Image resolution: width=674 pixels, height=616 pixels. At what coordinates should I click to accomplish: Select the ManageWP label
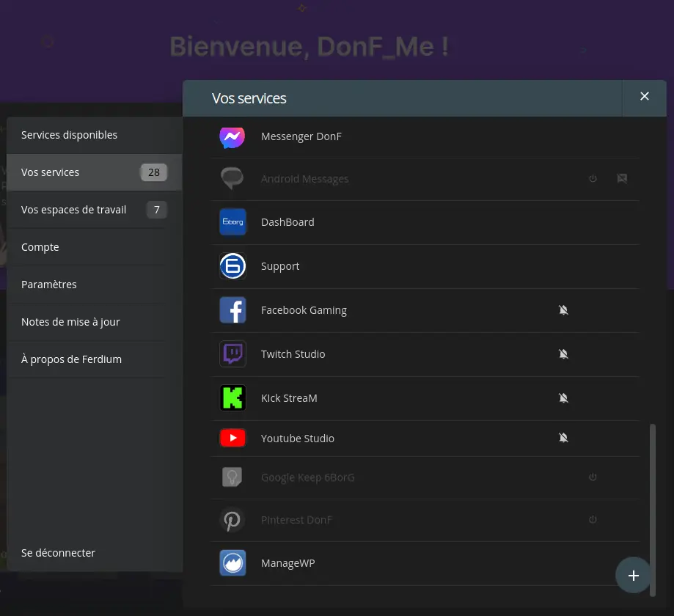click(x=288, y=563)
